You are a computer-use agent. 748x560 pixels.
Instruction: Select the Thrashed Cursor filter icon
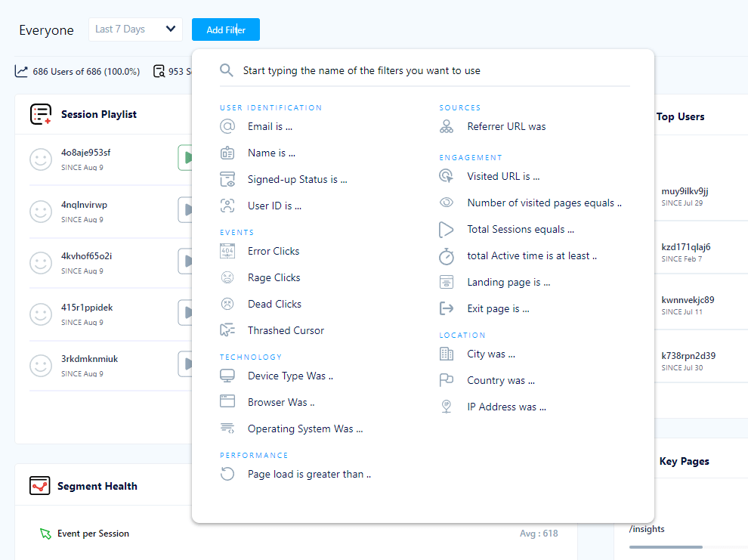[227, 330]
